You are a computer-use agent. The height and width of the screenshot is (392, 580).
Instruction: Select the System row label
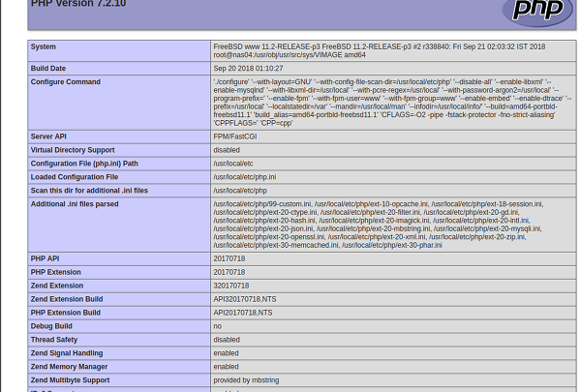pos(44,46)
